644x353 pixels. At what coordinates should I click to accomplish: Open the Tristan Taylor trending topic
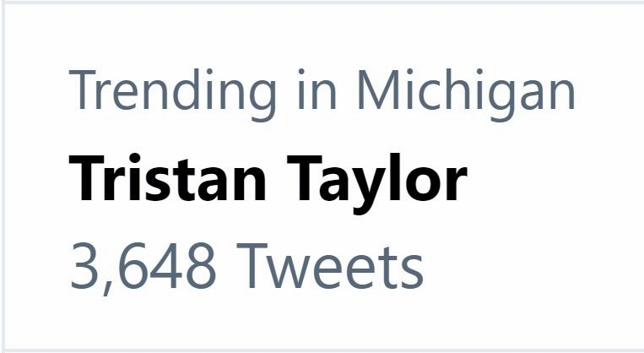click(267, 179)
